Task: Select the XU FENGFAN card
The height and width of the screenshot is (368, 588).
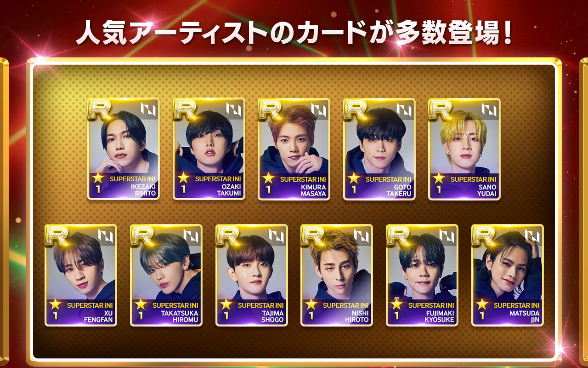Action: tap(81, 275)
